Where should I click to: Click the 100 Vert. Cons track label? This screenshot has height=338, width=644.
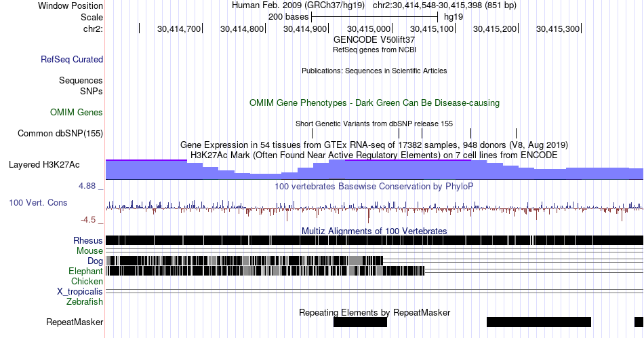[38, 202]
